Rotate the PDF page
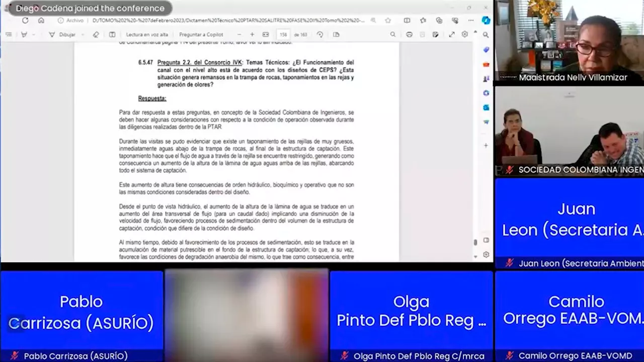 point(320,35)
